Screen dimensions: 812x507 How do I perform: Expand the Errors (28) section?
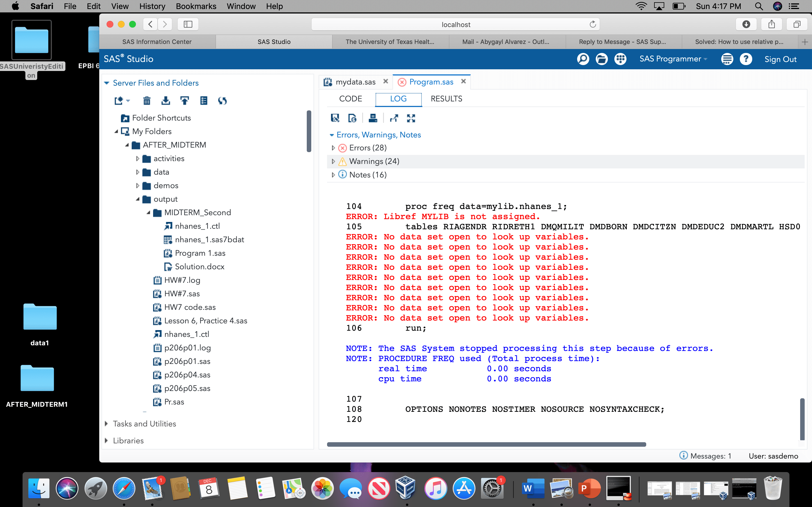pyautogui.click(x=334, y=148)
